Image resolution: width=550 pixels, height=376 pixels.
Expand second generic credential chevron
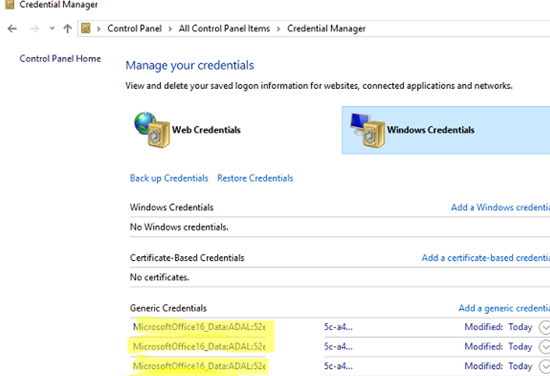(544, 347)
